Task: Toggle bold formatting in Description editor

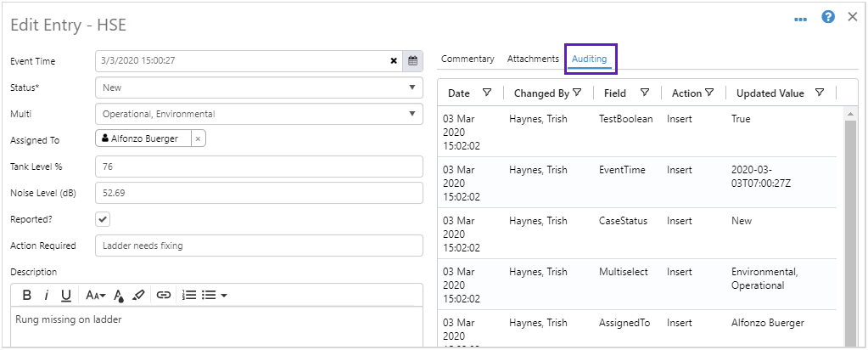Action: pyautogui.click(x=27, y=295)
